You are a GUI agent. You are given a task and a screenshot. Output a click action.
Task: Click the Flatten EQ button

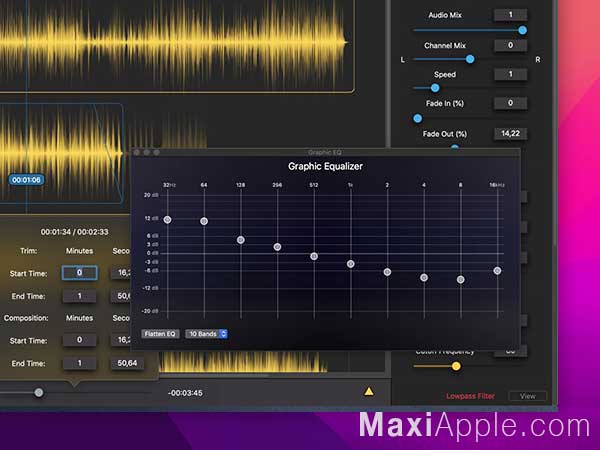[x=160, y=334]
